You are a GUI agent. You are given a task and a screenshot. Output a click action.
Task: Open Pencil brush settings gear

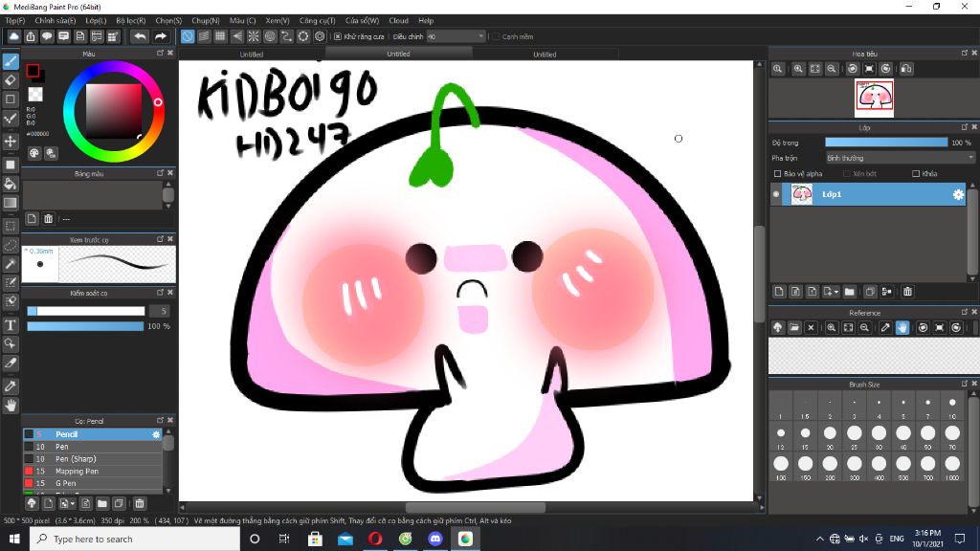pos(156,434)
